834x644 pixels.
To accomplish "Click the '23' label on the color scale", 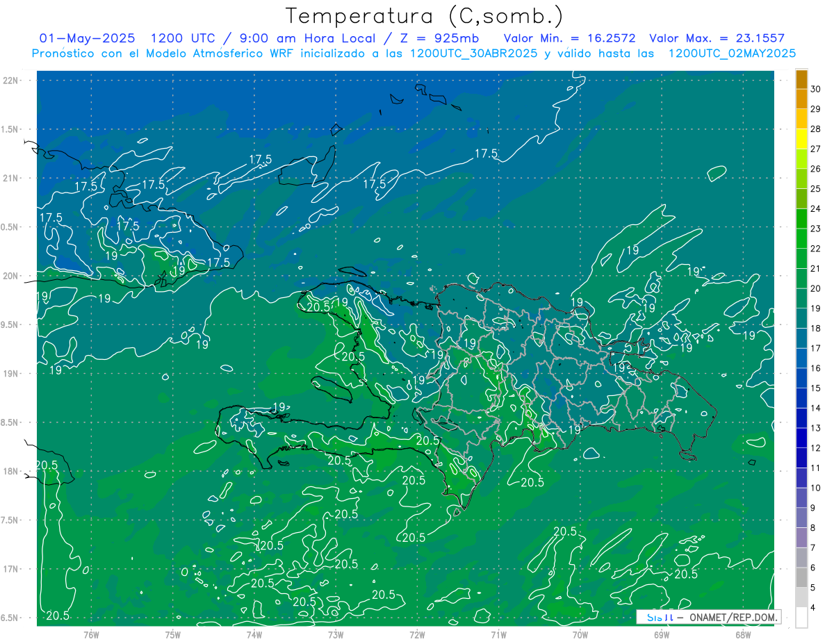I will (x=816, y=229).
